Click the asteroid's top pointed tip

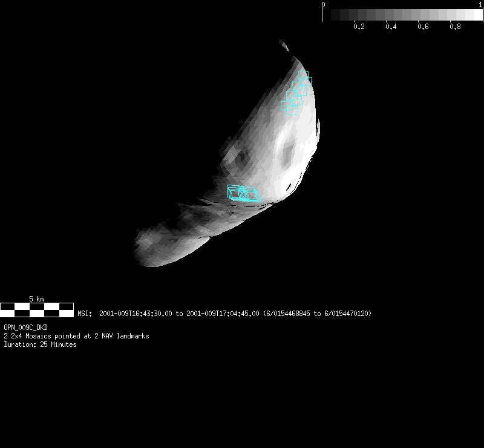tap(281, 42)
